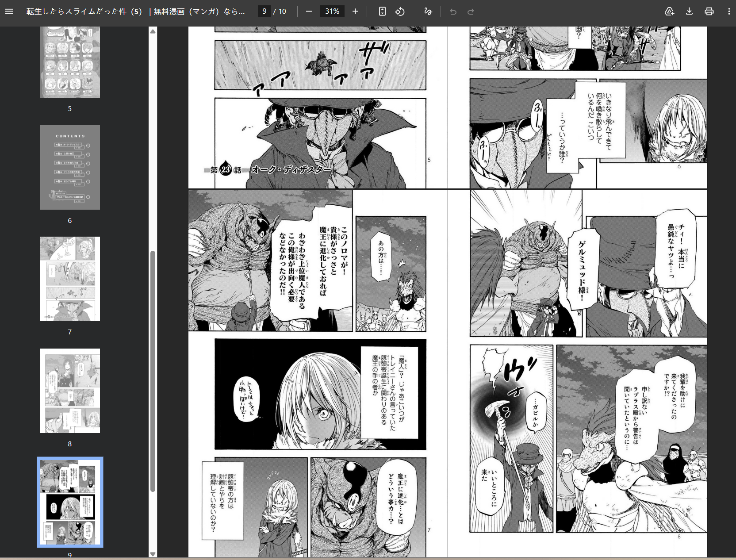Viewport: 736px width, 560px height.
Task: Select page 8 thumbnail
Action: (x=70, y=391)
